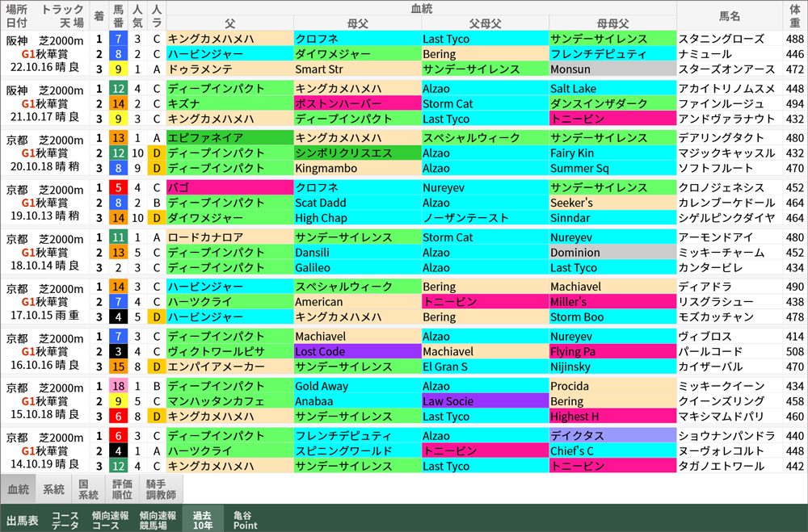
Task: Click horse name シゲルピンクダイヤ
Action: point(726,218)
